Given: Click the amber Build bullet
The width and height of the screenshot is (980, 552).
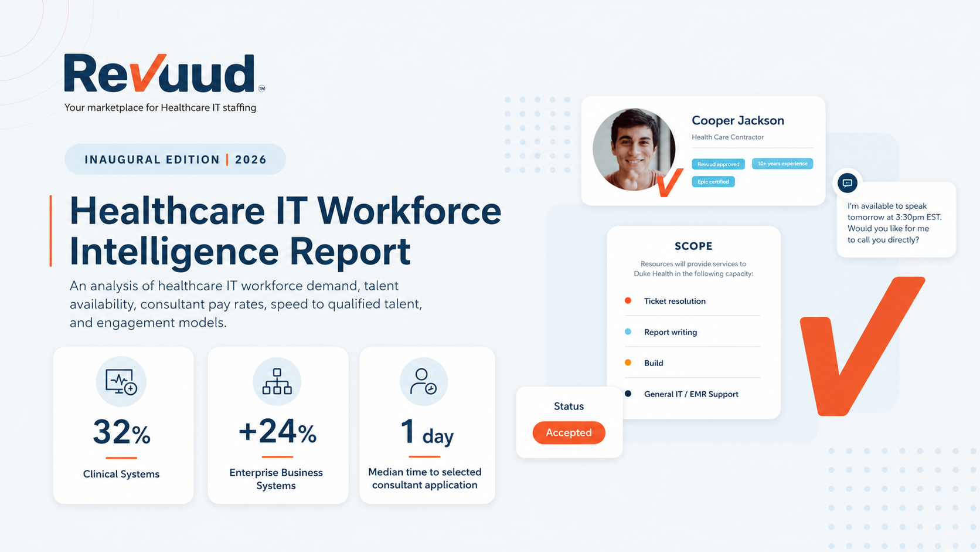Looking at the screenshot, I should tap(628, 363).
